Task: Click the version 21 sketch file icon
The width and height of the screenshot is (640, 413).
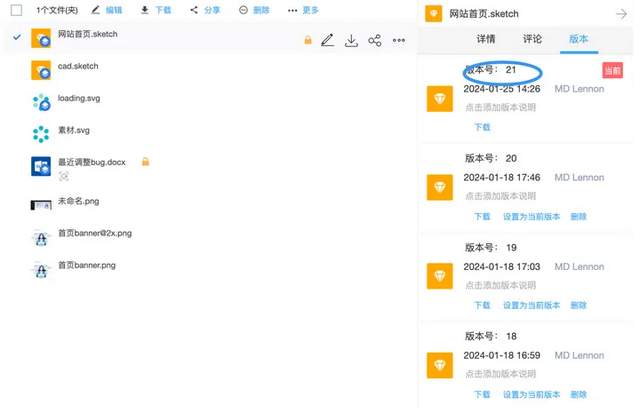Action: coord(440,99)
